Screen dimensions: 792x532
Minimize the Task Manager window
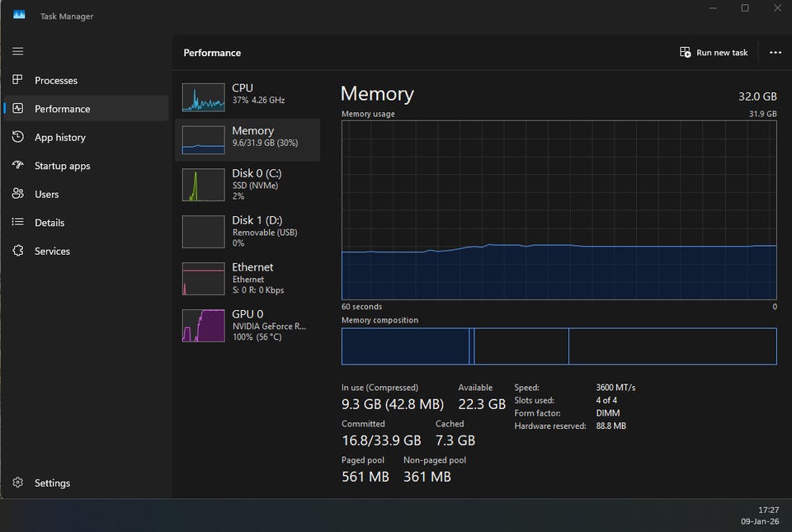coord(713,8)
